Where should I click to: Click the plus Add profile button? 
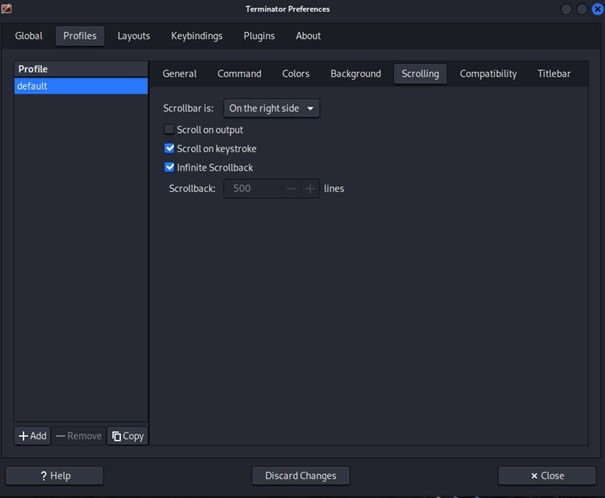(x=33, y=436)
